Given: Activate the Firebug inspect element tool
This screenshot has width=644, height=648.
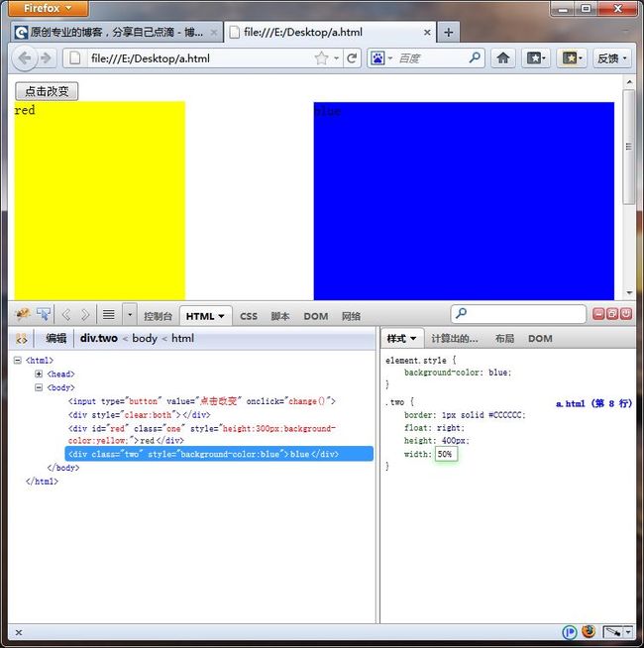Looking at the screenshot, I should [44, 314].
